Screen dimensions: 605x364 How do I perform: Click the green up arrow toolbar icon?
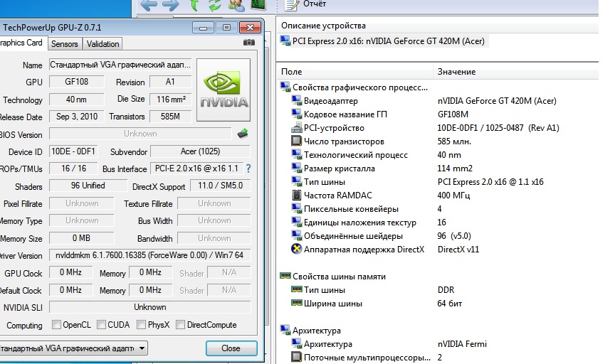pyautogui.click(x=194, y=6)
